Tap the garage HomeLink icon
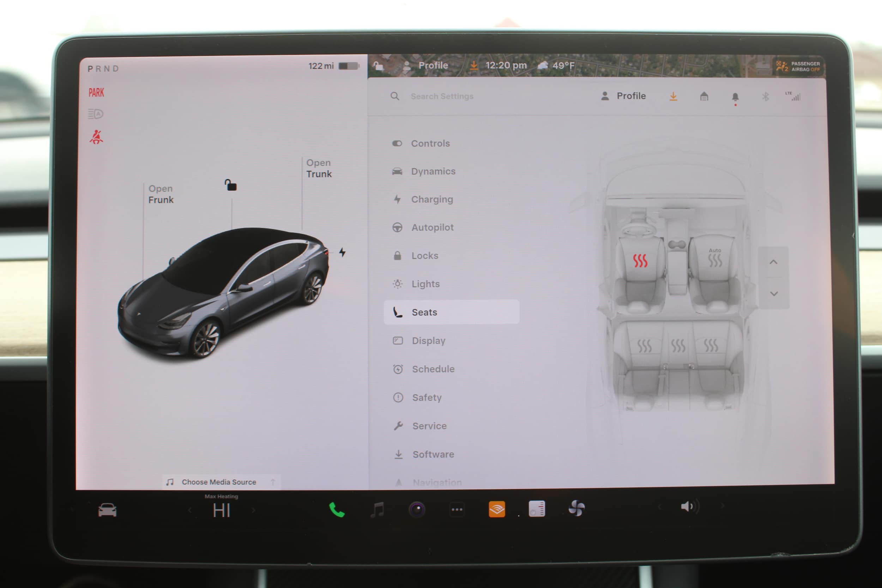This screenshot has height=588, width=882. (x=704, y=97)
